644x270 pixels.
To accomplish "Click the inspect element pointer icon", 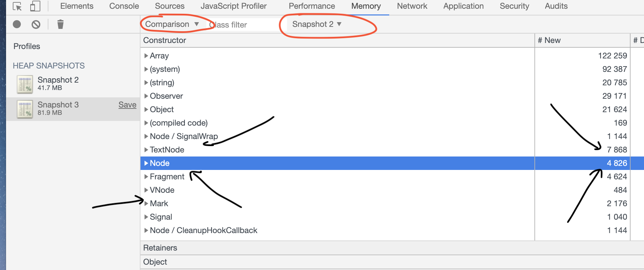I will click(17, 6).
